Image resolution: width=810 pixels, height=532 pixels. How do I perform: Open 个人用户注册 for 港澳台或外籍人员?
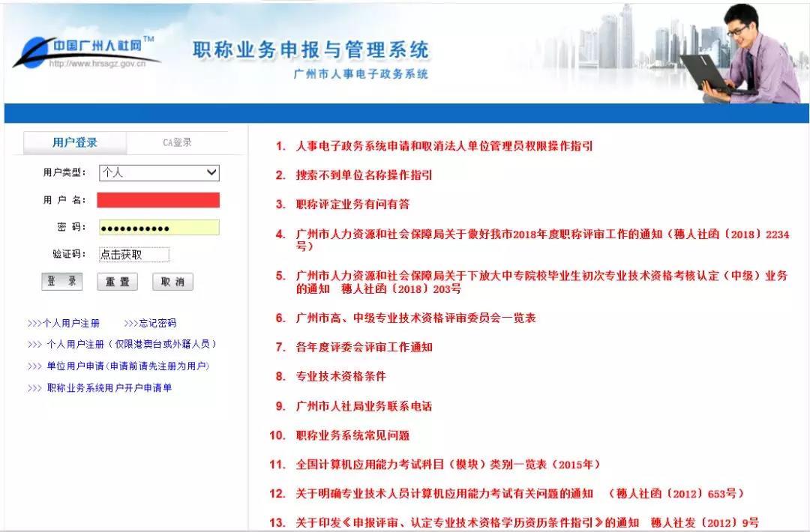pos(122,345)
